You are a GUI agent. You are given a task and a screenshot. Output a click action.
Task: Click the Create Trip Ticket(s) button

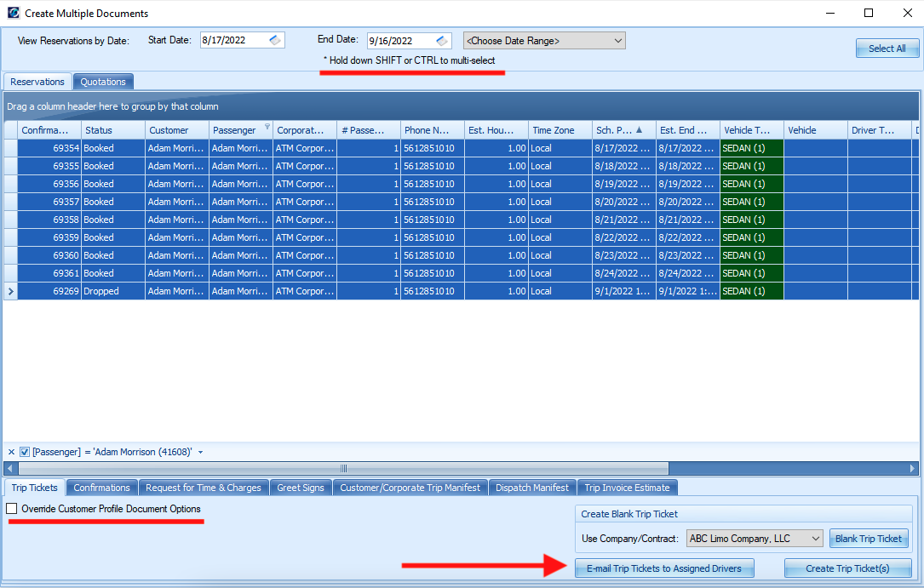coord(847,568)
